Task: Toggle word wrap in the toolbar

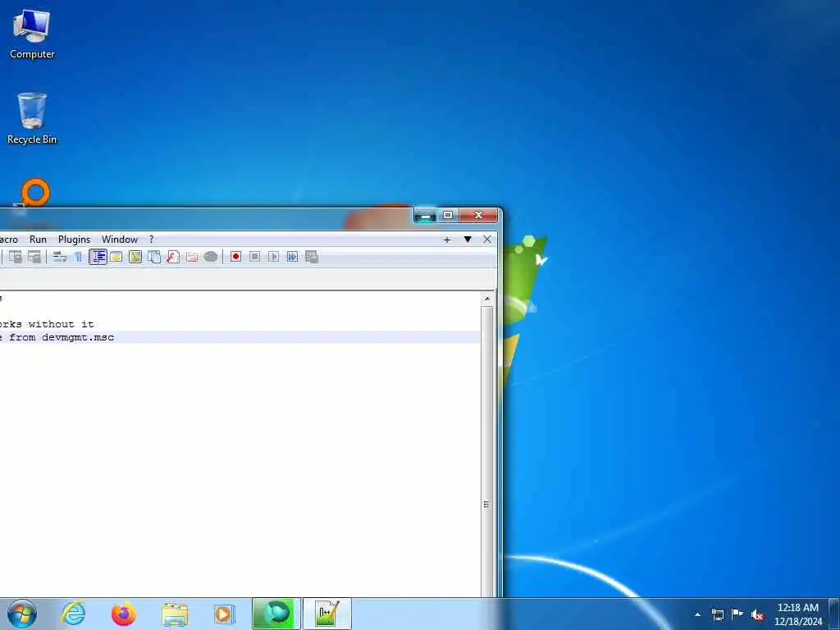Action: tap(59, 257)
